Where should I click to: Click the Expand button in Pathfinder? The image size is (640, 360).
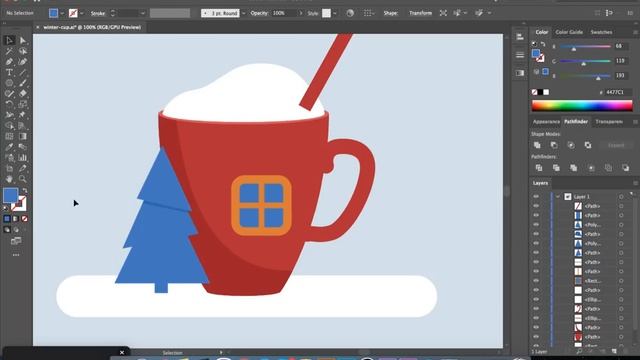tap(616, 145)
